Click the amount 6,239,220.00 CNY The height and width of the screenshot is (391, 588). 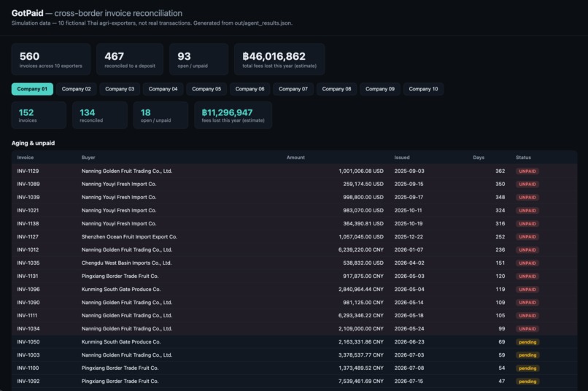tap(360, 249)
